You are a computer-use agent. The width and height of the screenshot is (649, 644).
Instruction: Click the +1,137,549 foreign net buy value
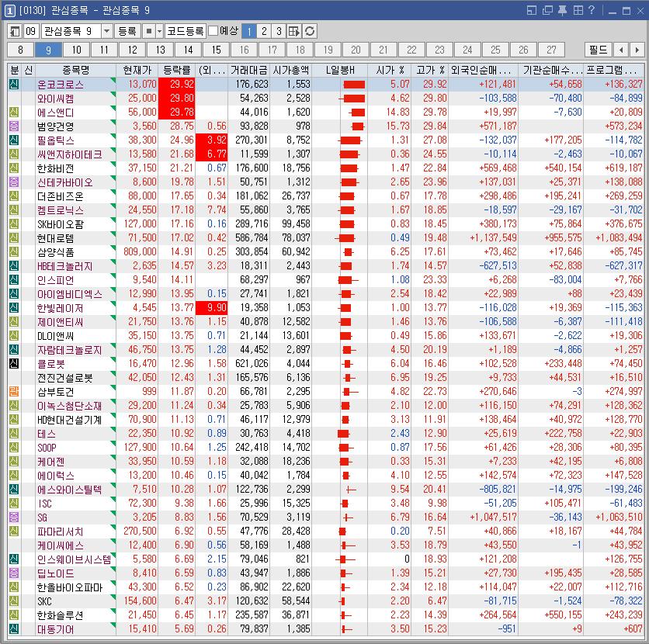494,238
